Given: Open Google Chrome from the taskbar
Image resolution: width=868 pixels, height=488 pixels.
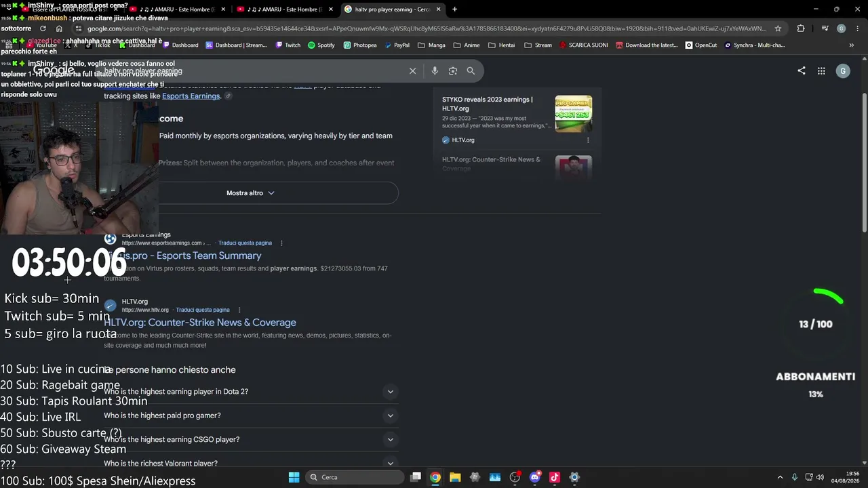Looking at the screenshot, I should tap(435, 477).
